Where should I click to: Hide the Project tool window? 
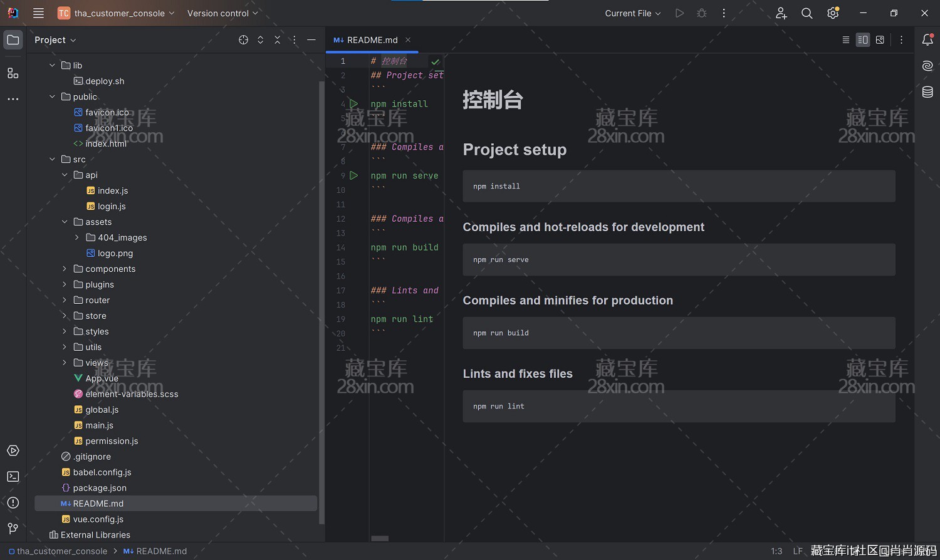click(x=311, y=40)
